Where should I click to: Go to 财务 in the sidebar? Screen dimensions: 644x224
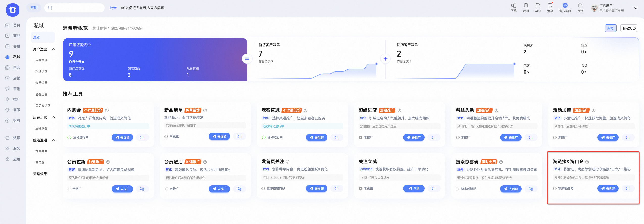coord(13,121)
